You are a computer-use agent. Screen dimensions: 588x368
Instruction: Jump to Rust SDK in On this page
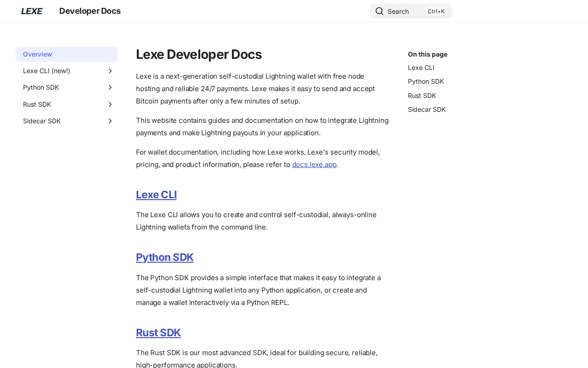point(422,96)
